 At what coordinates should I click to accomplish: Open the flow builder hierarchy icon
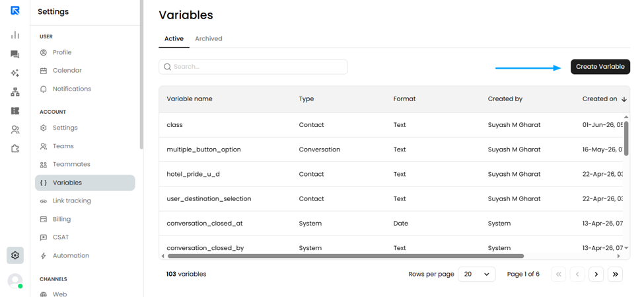click(15, 92)
